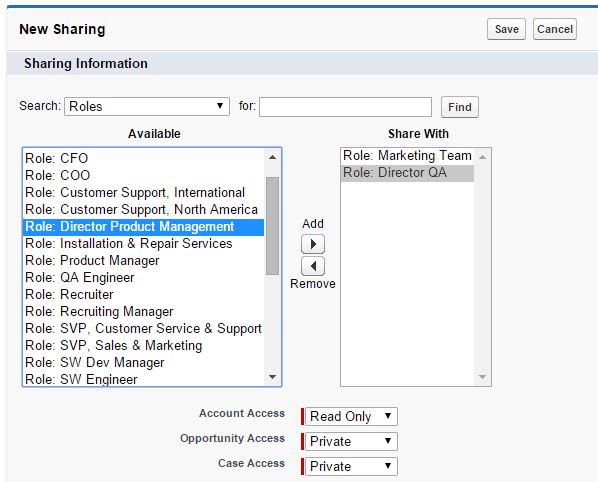Select Role: Marketing Team in Share With

407,156
